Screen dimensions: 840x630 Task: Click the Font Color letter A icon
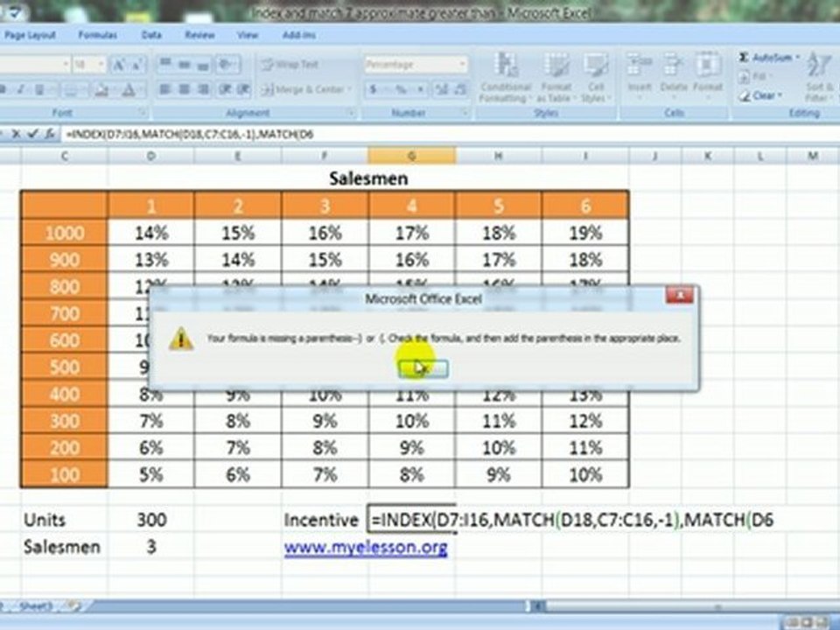pos(129,89)
